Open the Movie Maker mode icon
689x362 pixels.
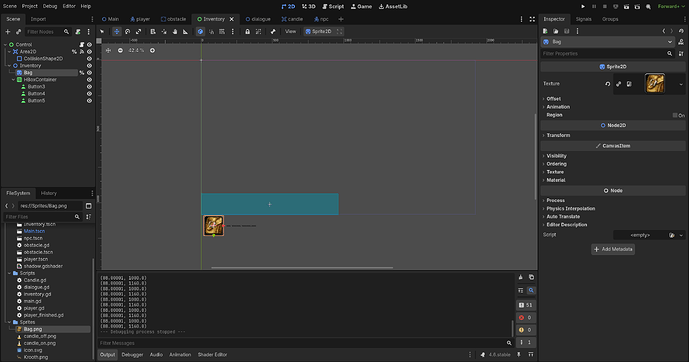[649, 7]
